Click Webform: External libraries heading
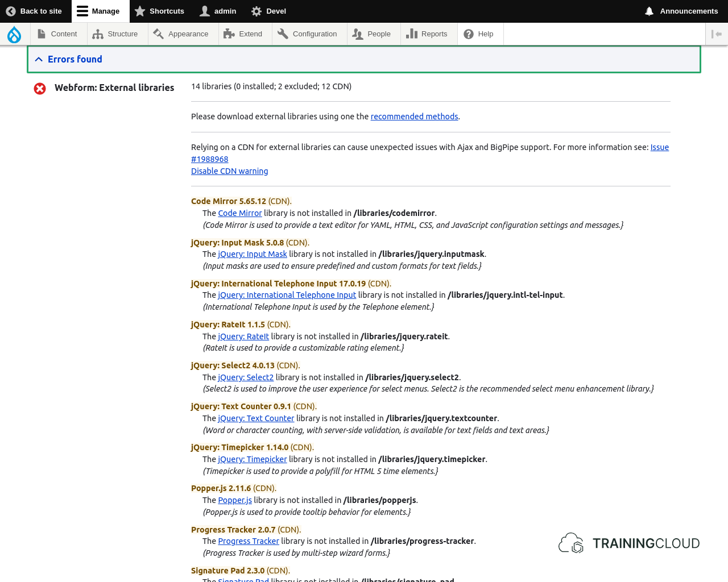The height and width of the screenshot is (582, 728). [x=114, y=88]
